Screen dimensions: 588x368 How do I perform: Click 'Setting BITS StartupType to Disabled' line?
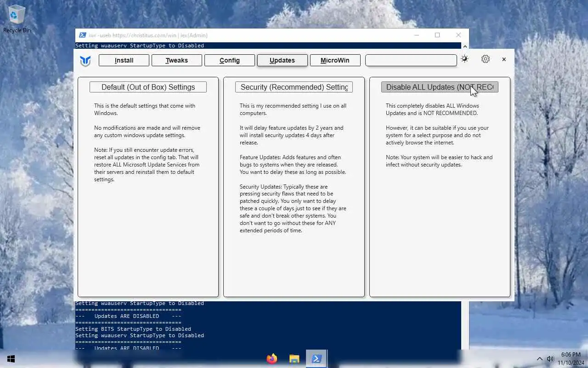(x=133, y=329)
